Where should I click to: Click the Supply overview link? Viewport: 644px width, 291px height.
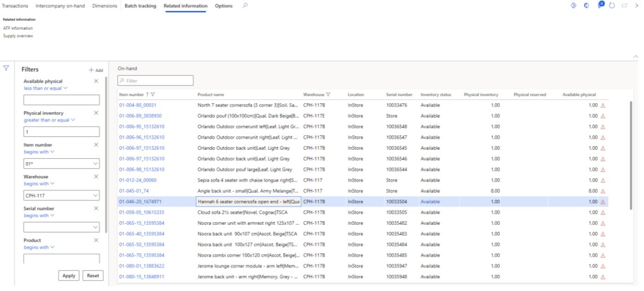pos(18,36)
